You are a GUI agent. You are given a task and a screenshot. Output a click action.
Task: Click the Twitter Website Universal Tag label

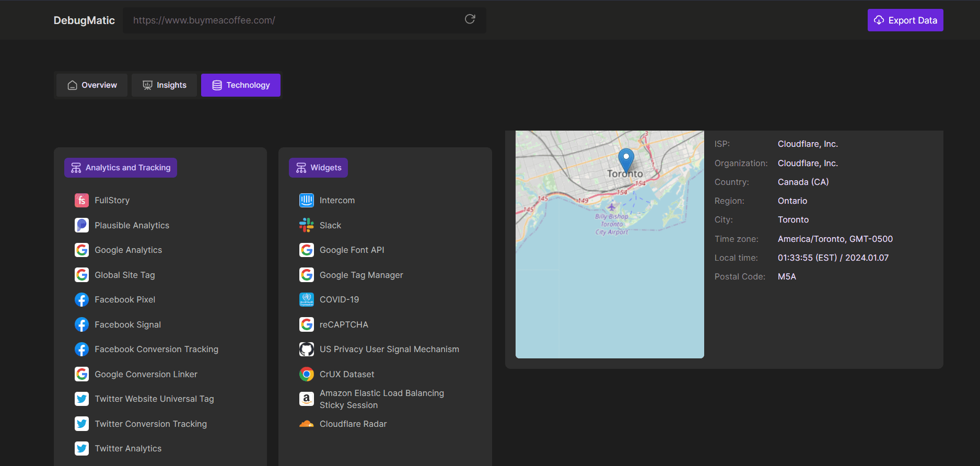[x=155, y=399]
